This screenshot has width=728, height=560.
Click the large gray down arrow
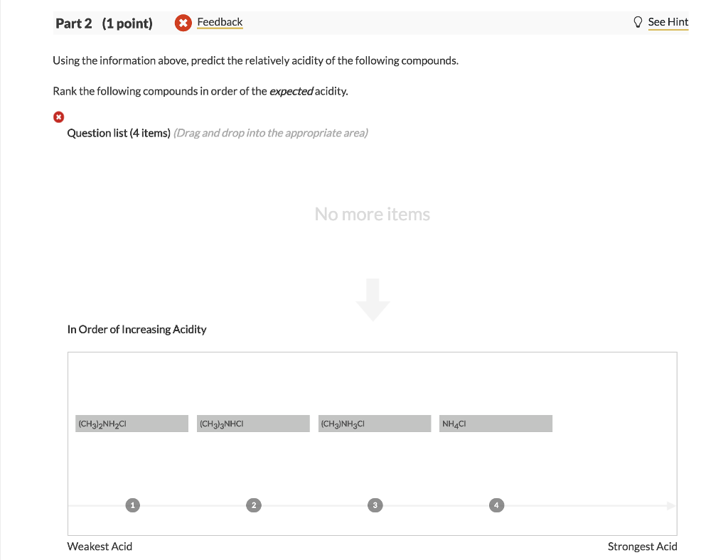coord(373,300)
